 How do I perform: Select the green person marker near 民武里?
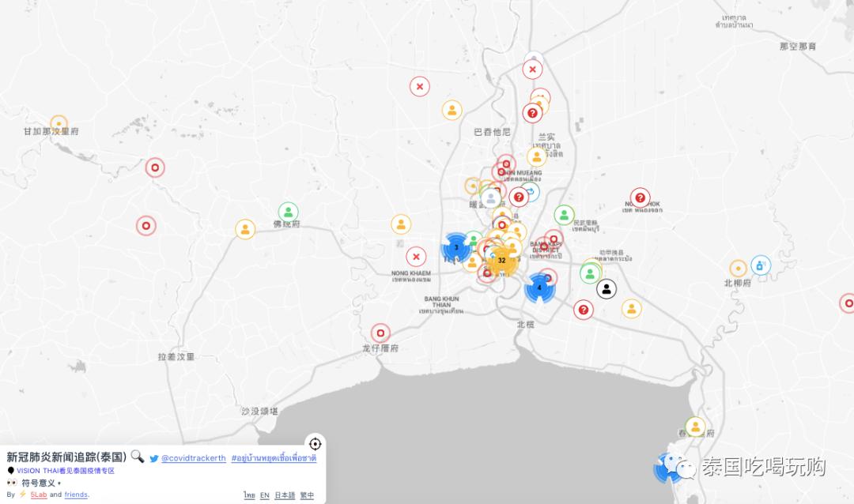tap(565, 215)
